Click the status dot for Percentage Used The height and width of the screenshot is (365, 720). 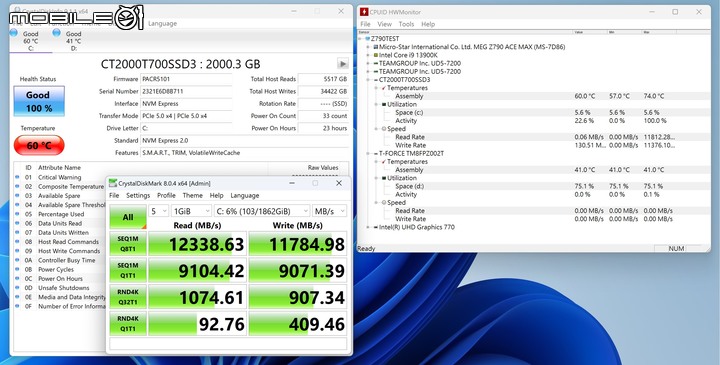tap(17, 214)
